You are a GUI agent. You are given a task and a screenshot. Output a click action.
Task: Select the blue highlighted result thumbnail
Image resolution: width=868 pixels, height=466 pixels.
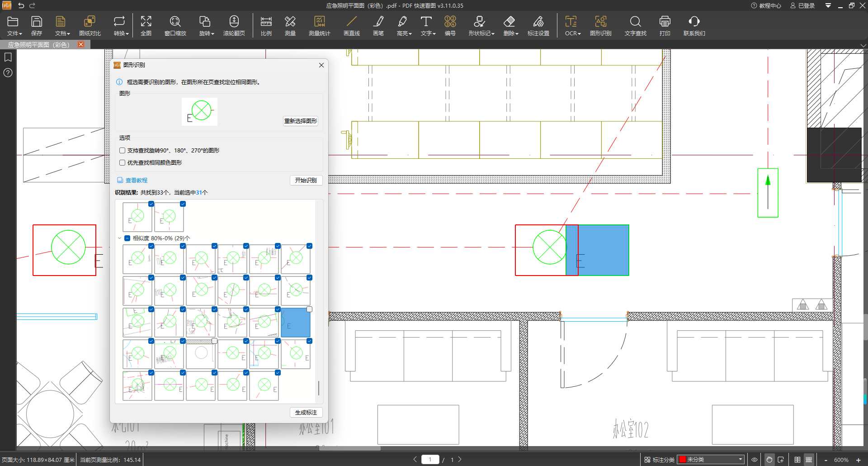pyautogui.click(x=296, y=323)
